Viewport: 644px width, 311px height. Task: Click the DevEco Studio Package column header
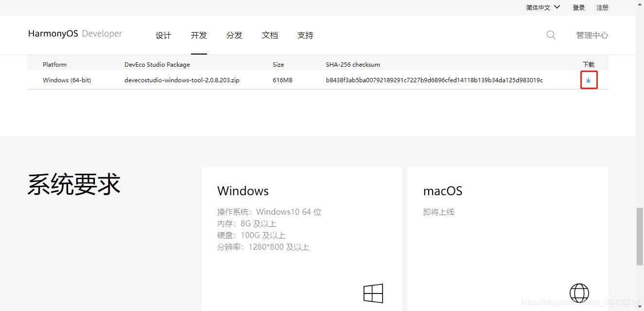(157, 64)
